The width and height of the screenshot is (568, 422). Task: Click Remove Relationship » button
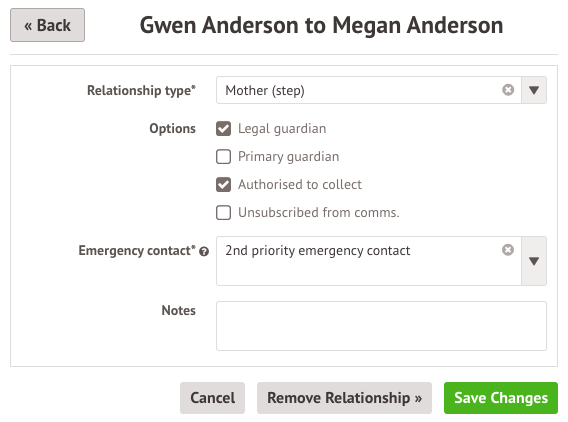344,398
